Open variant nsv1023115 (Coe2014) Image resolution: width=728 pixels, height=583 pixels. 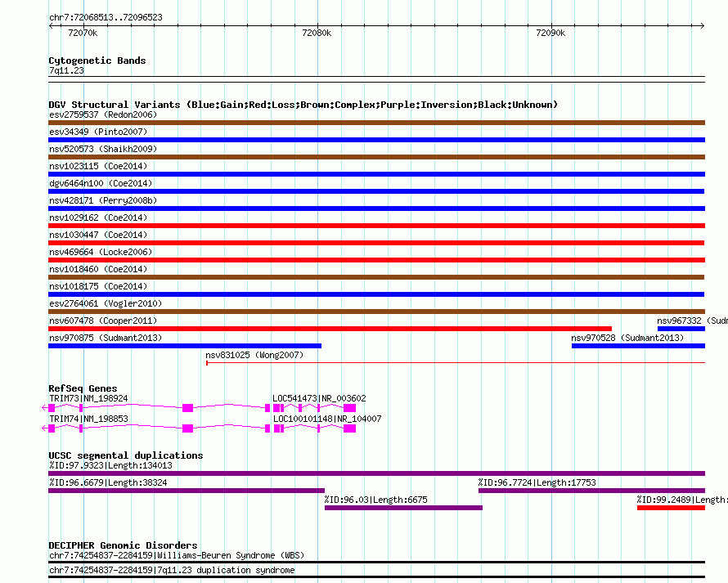pos(98,166)
